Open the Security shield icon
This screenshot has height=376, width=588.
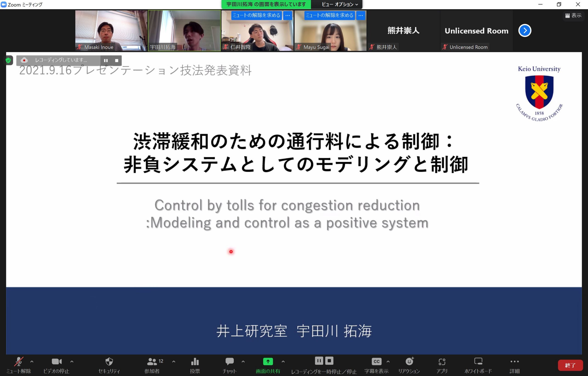coord(109,361)
